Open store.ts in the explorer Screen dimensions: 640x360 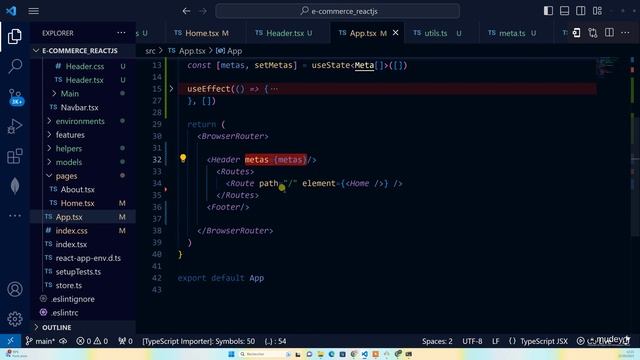click(69, 285)
